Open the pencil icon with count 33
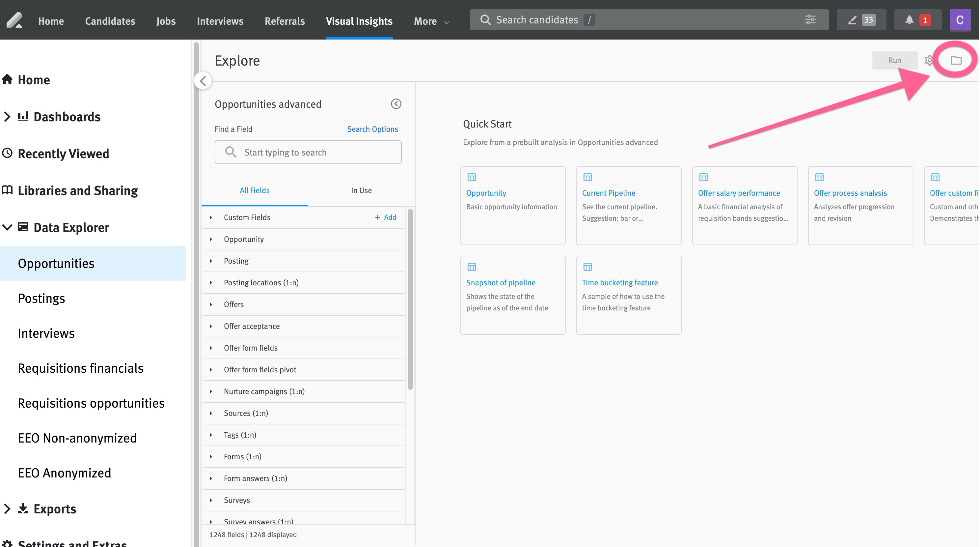 pos(861,20)
